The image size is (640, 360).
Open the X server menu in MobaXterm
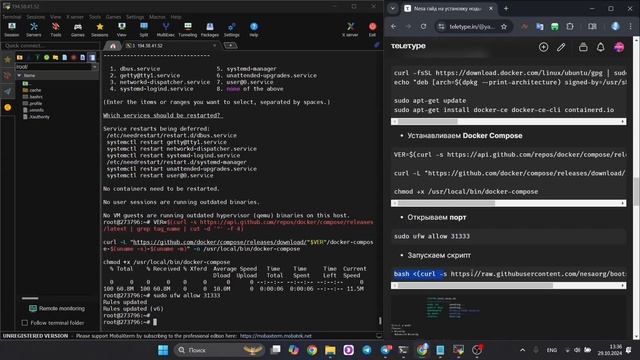(75, 17)
